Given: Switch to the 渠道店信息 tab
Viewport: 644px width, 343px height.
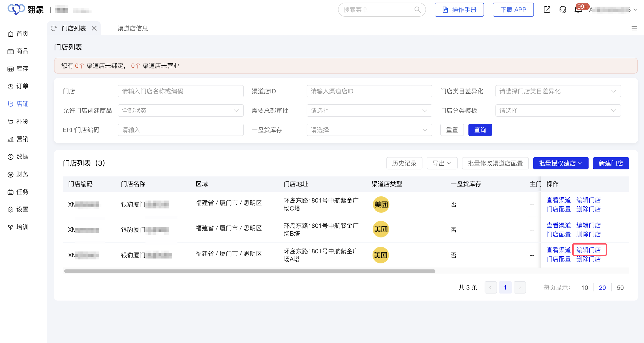Looking at the screenshot, I should coord(132,28).
